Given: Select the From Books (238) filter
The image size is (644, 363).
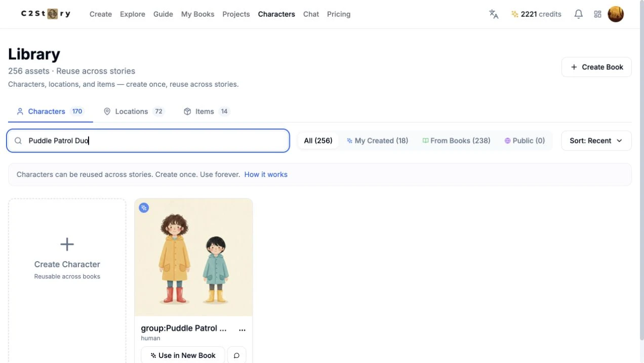Looking at the screenshot, I should coord(456,141).
